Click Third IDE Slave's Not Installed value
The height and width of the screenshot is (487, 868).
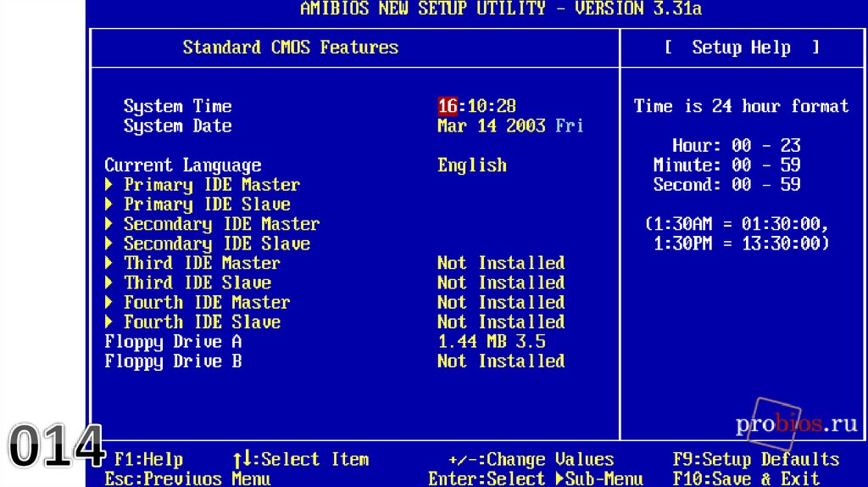pyautogui.click(x=501, y=283)
